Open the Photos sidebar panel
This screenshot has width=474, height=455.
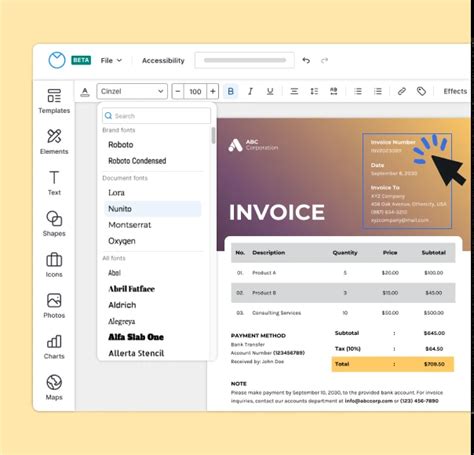[54, 306]
